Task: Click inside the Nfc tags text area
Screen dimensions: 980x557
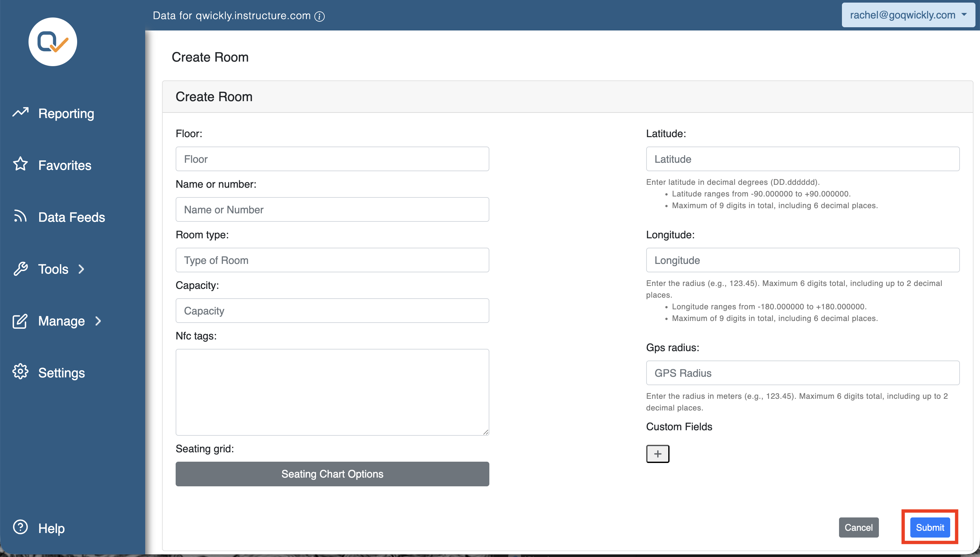Action: (332, 392)
